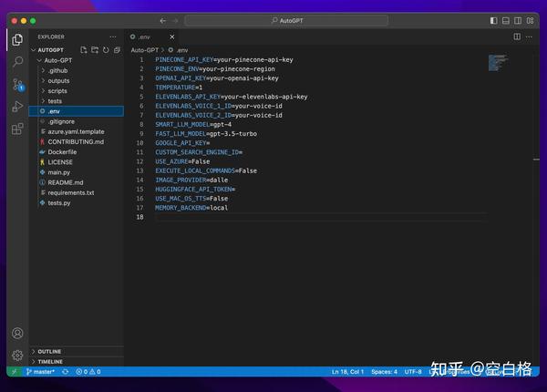Expand the TIMELINE section
Screen dimensions: 547x392
click(77, 362)
